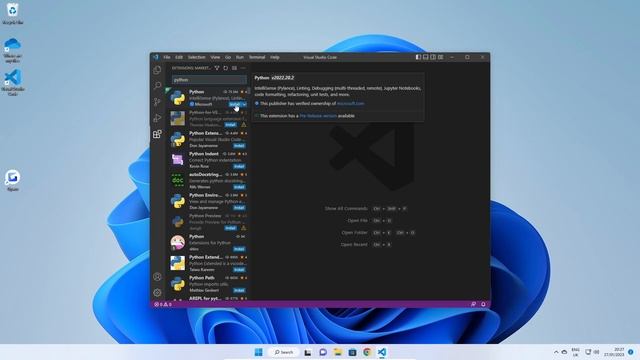Screen dimensions: 640x360
Task: Click the warning icon on Python Preview
Action: [244, 228]
